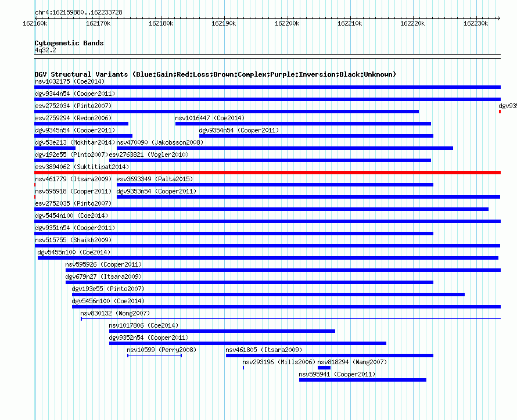Click nsv595941 (Cooper2011) label
This screenshot has width=517, height=420.
coord(337,374)
